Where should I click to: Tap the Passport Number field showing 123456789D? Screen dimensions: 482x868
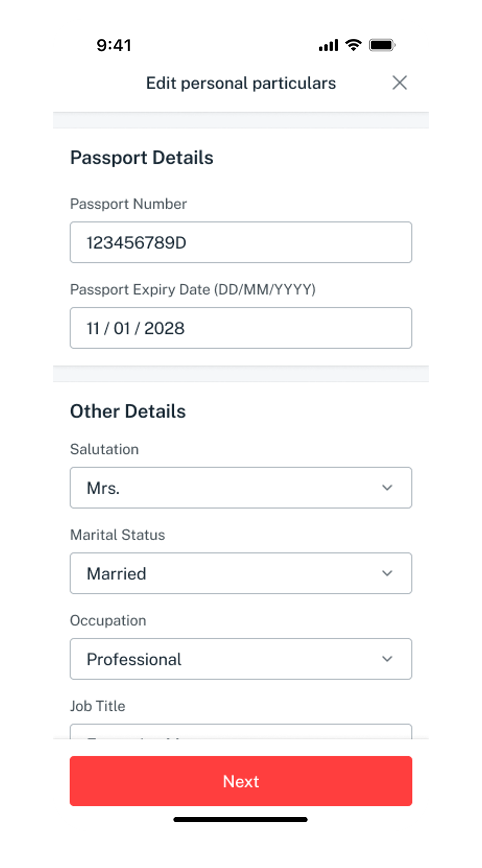(x=241, y=242)
